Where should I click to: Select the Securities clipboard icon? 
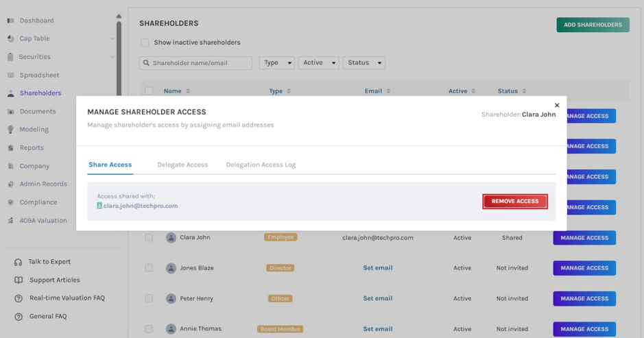[x=11, y=57]
